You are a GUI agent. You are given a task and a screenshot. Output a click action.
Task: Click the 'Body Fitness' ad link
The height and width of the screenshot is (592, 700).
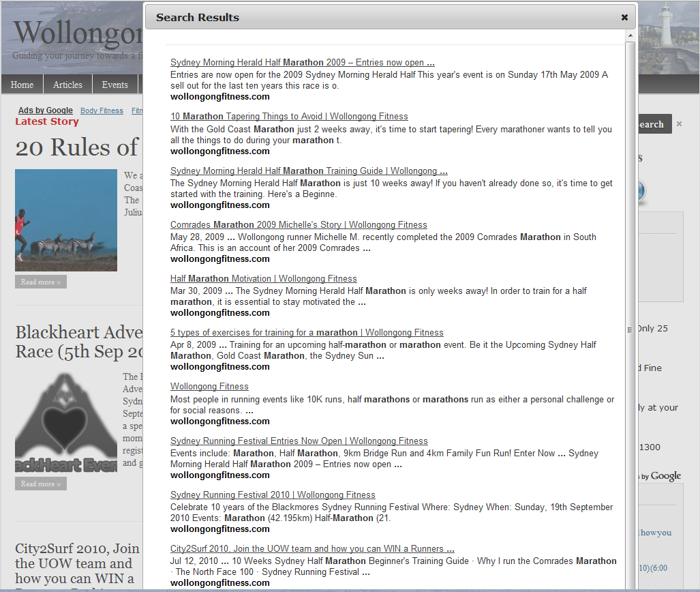point(102,110)
